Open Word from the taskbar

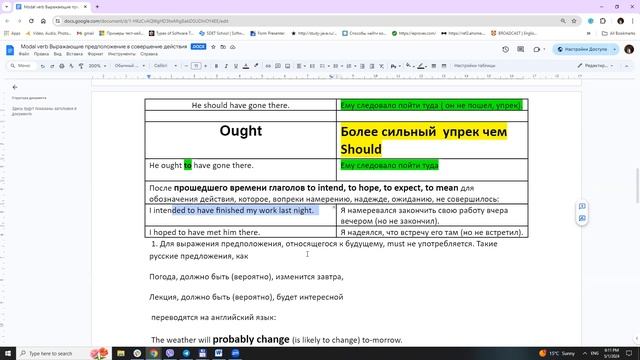pos(219,353)
